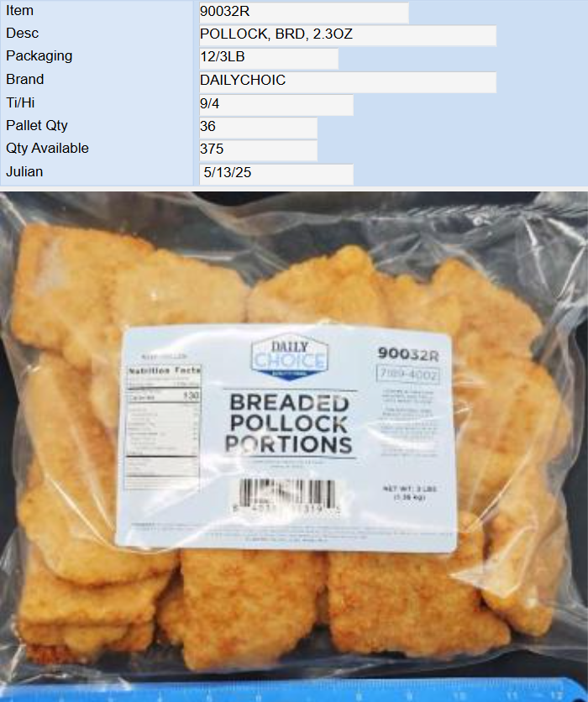The height and width of the screenshot is (702, 588).
Task: Click the Qty Available label text
Action: tap(48, 148)
